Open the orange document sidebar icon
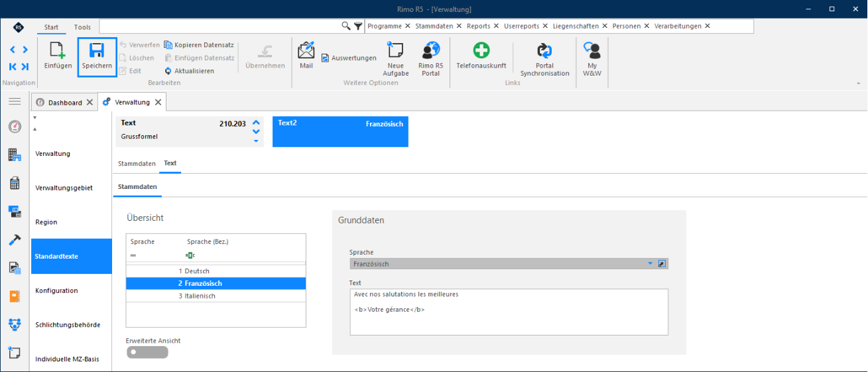The image size is (868, 372). pyautogui.click(x=15, y=296)
